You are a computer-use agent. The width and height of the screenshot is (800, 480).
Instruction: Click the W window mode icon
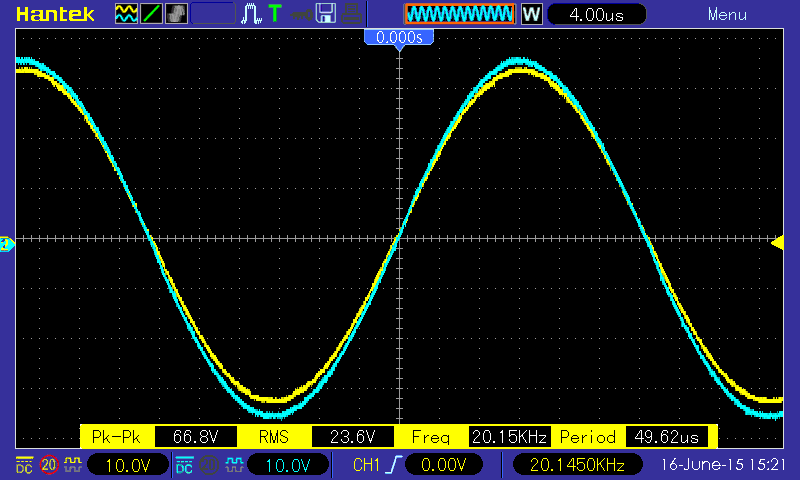click(531, 14)
